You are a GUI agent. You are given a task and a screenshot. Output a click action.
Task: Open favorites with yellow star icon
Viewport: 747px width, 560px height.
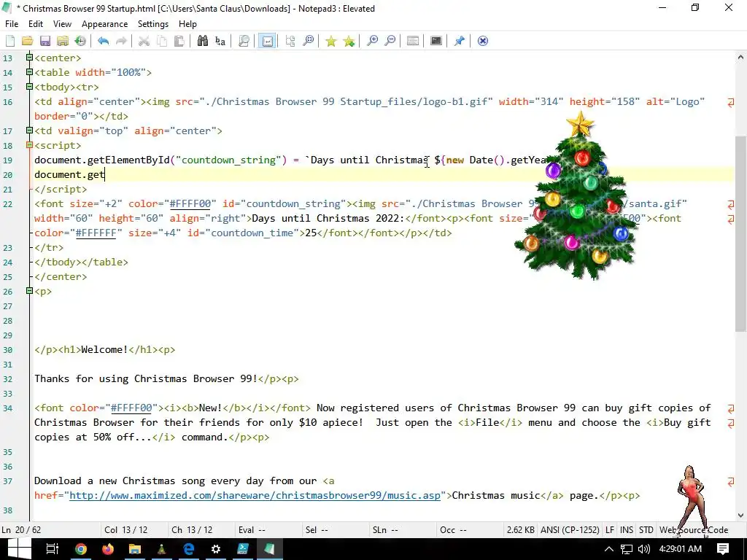[330, 41]
